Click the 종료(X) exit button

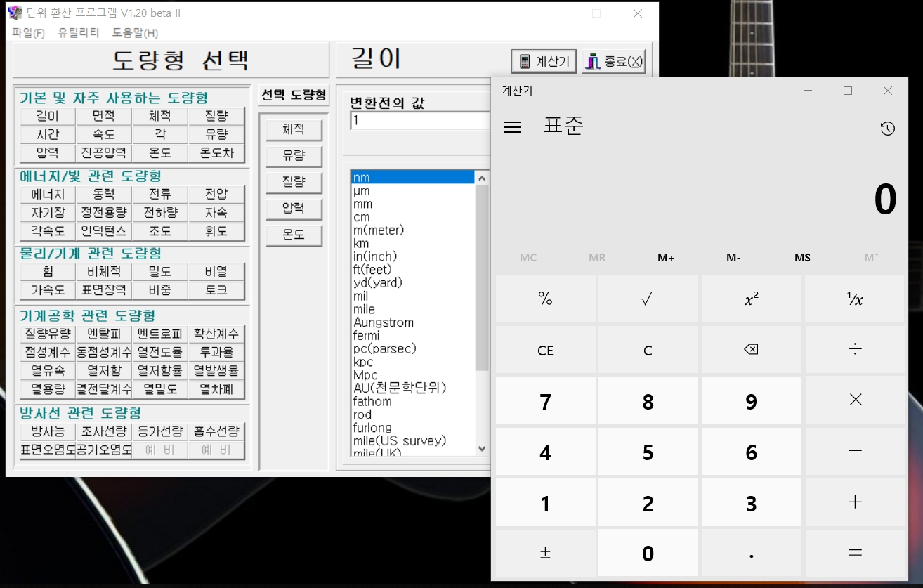(x=613, y=61)
